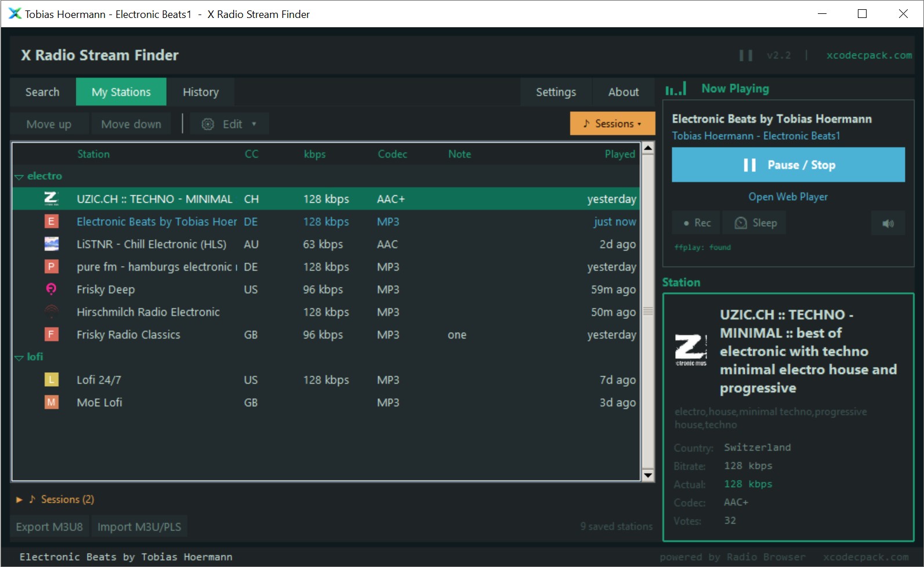
Task: Click the volume speaker icon
Action: coord(888,223)
